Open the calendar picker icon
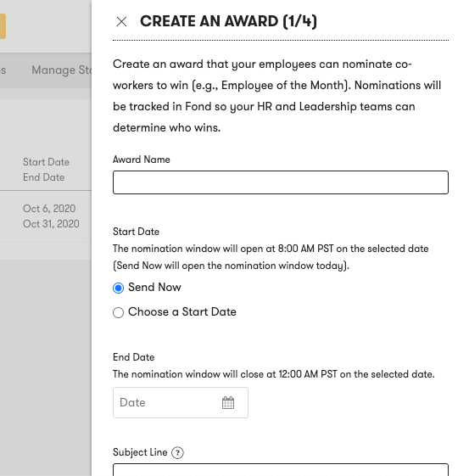469x476 pixels. pos(228,402)
